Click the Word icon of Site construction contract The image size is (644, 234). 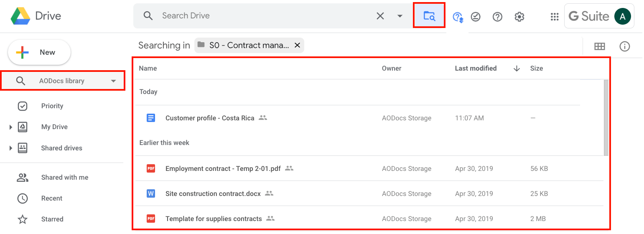click(151, 194)
